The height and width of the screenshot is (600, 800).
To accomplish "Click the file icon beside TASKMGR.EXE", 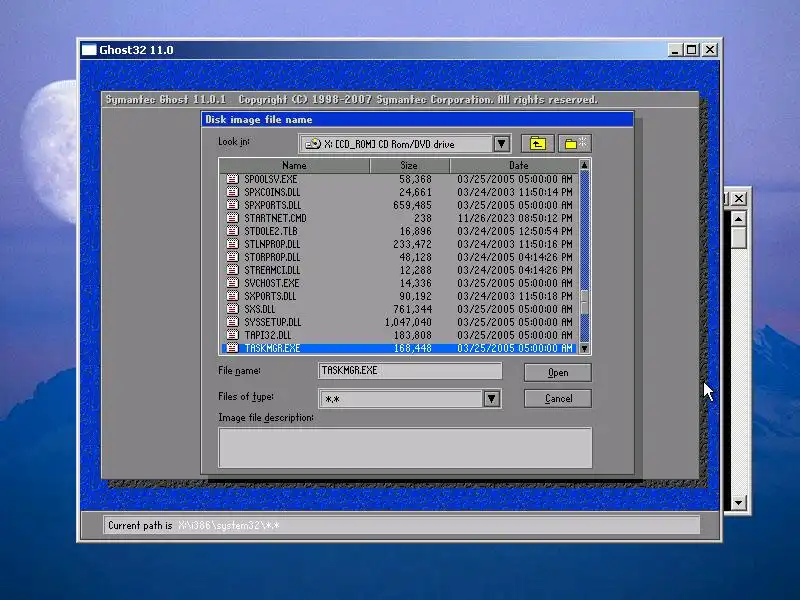I will pos(233,348).
